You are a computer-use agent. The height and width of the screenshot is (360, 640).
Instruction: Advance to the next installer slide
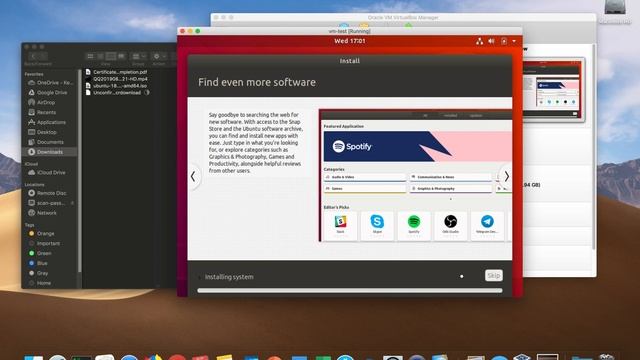pyautogui.click(x=507, y=176)
